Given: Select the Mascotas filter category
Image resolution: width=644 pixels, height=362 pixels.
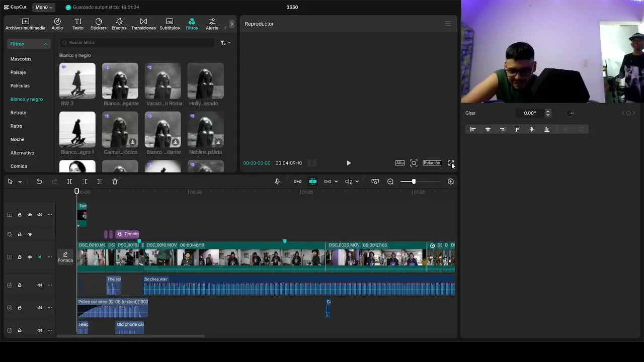Looking at the screenshot, I should [21, 59].
